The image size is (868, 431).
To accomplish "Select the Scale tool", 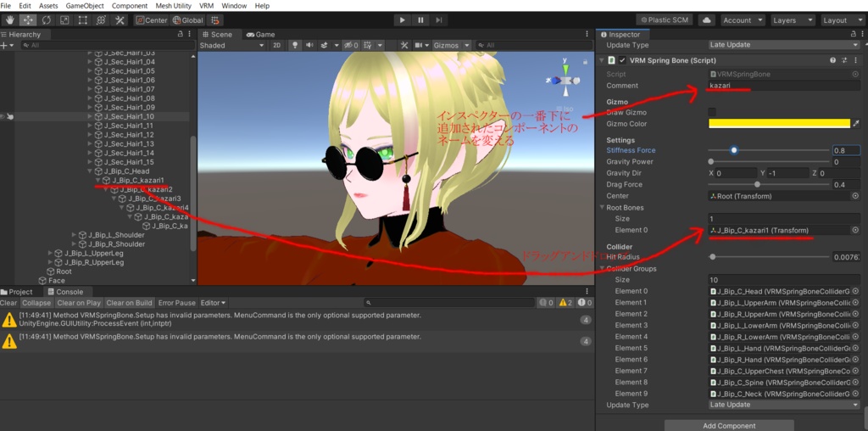I will (x=64, y=20).
